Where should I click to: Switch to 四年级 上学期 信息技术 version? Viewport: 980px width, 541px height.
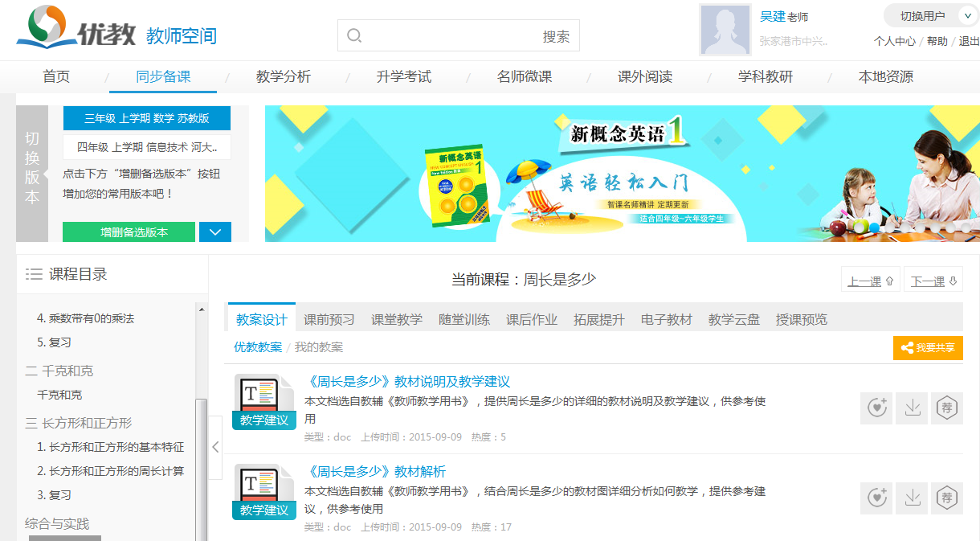click(x=146, y=147)
